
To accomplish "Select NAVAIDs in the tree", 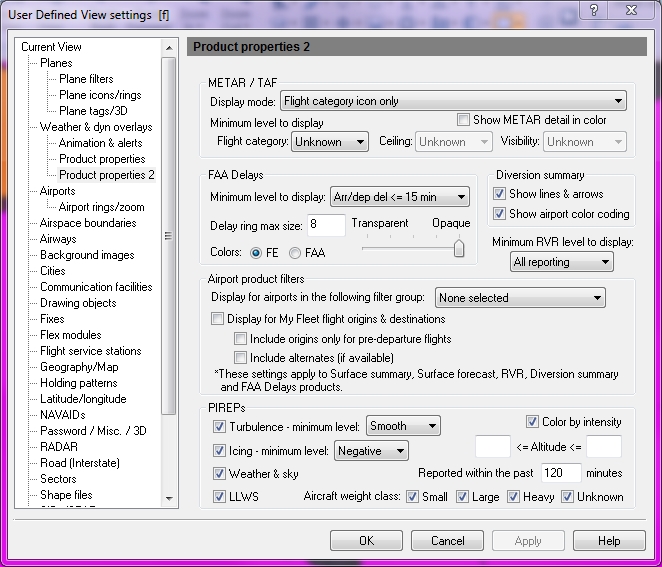I will click(x=62, y=415).
